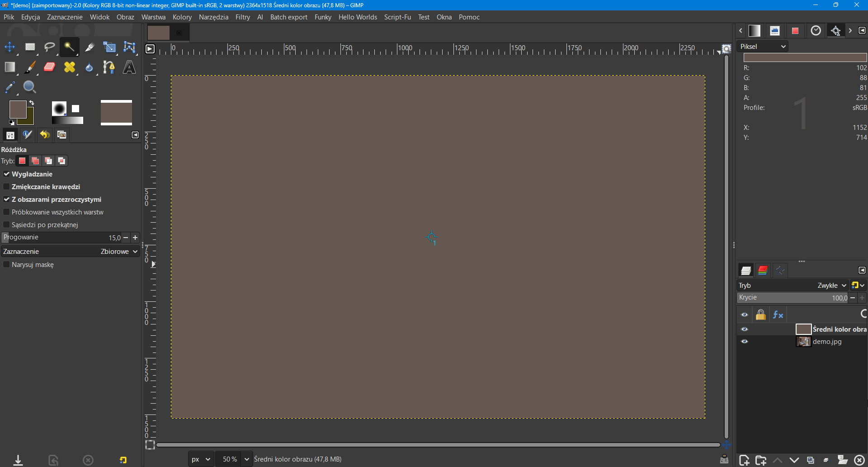Select the Move tool
868x467 pixels.
9,47
